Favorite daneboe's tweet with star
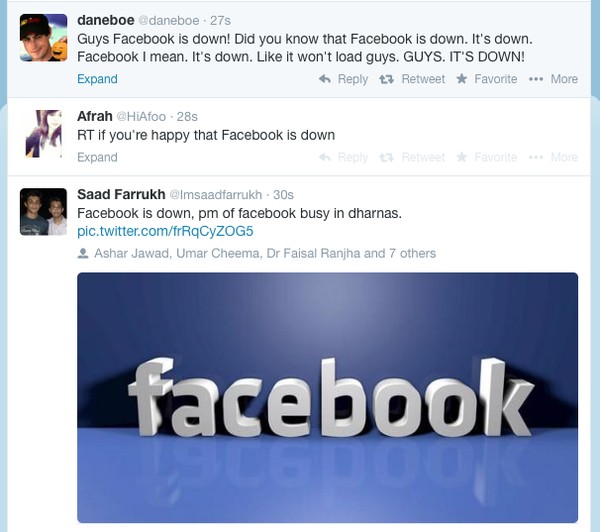 [486, 79]
